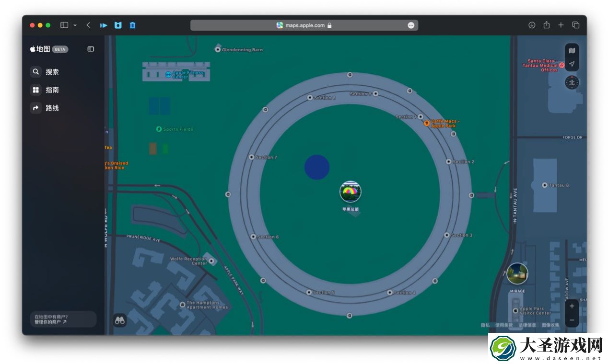Screen dimensions: 608x364
Task: Select the Sports Fields marker
Action: click(159, 129)
